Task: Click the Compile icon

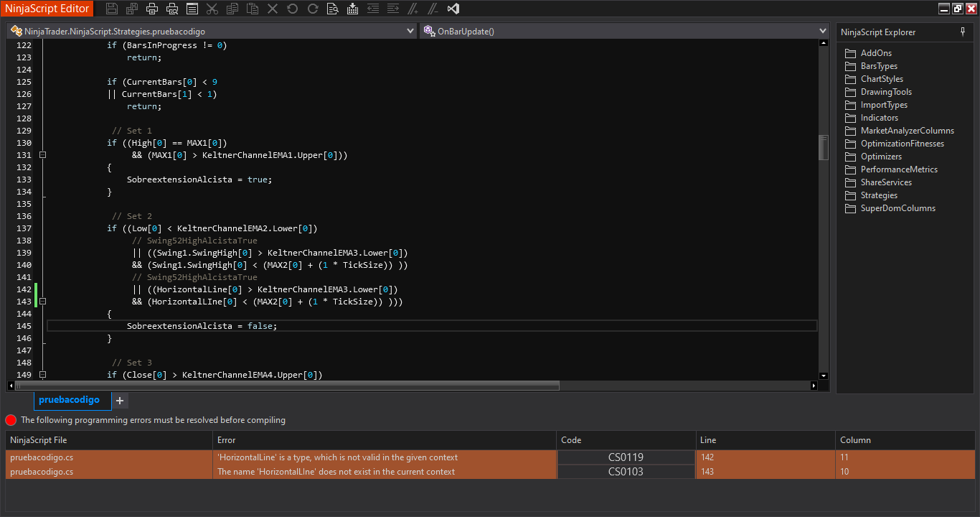Action: (352, 9)
